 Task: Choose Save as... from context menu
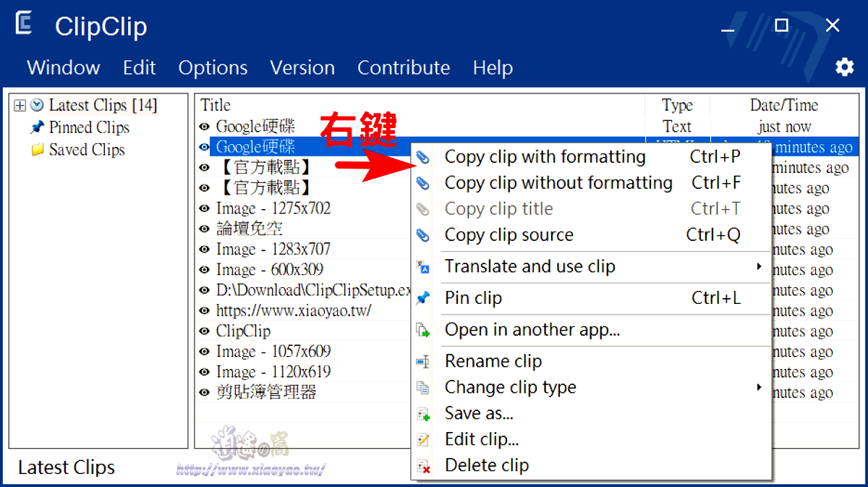coord(590,414)
